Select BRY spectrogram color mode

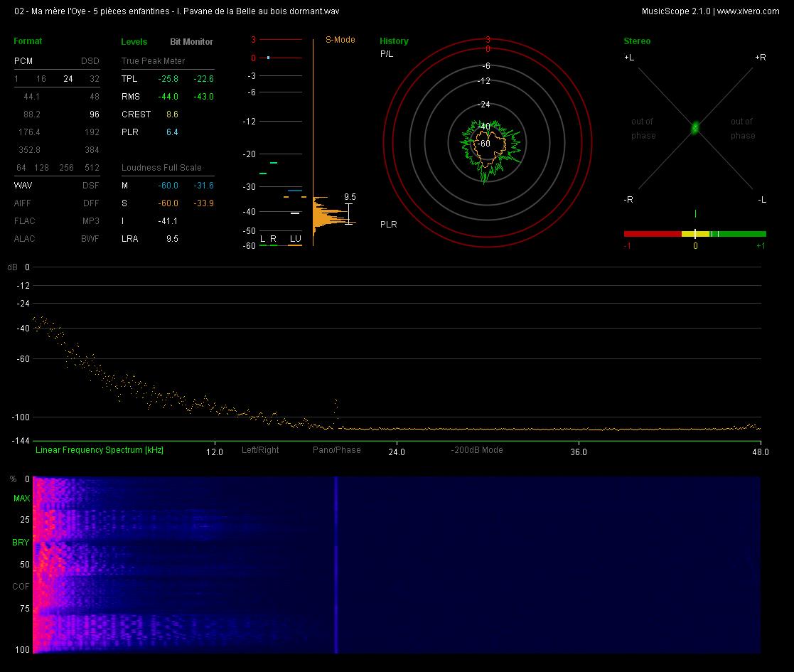click(21, 543)
